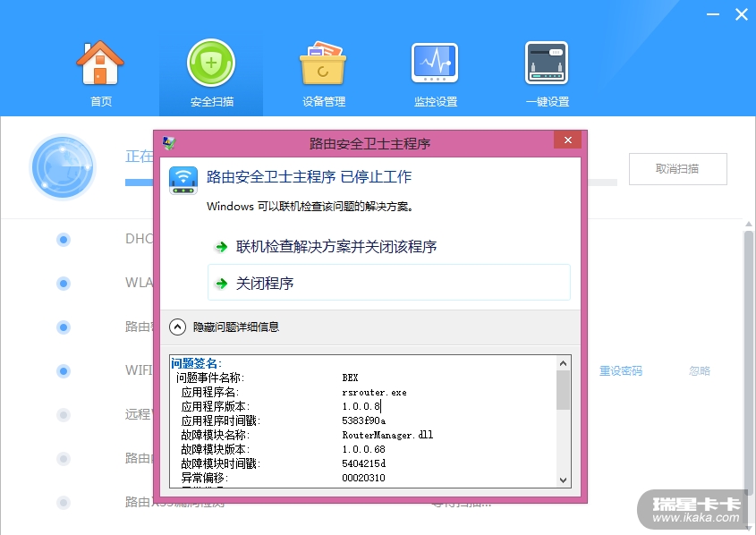Click the WIFI row status dot
Image resolution: width=756 pixels, height=535 pixels.
pos(64,370)
